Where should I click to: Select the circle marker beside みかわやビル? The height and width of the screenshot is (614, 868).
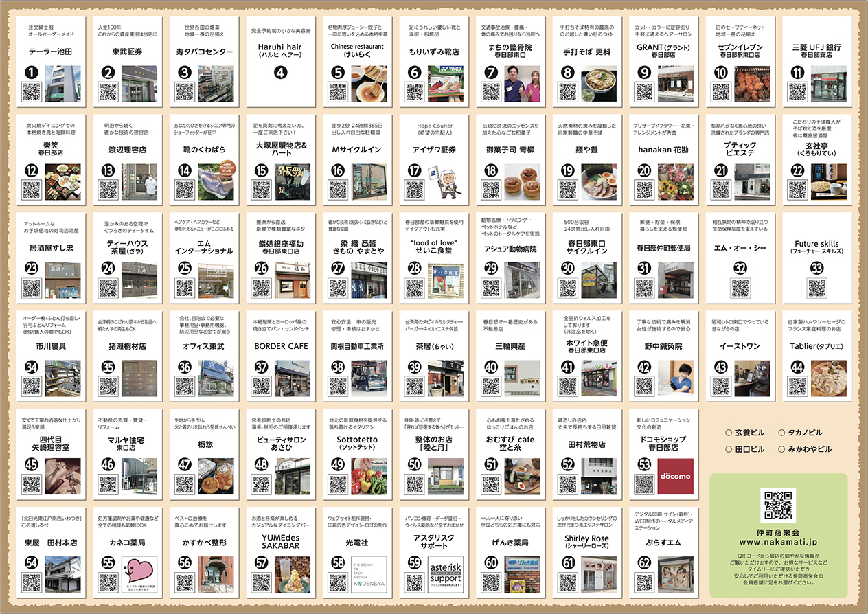(782, 449)
